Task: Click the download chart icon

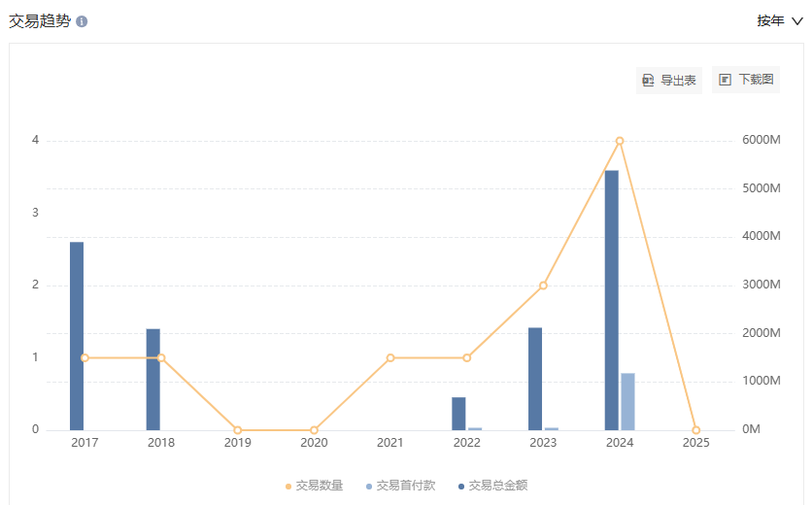Action: point(725,80)
